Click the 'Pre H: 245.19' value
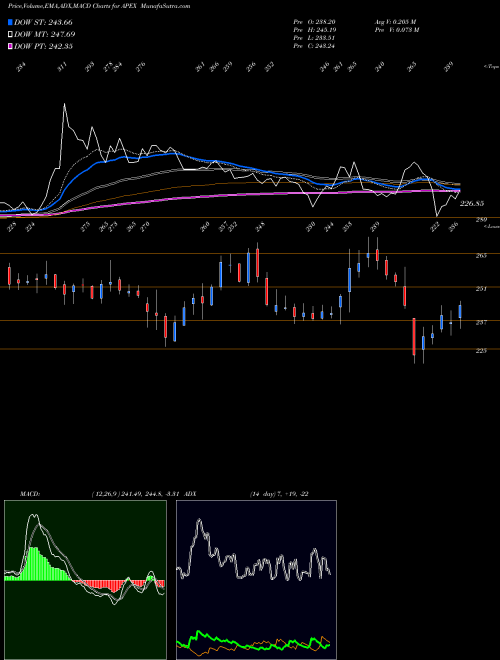 pyautogui.click(x=314, y=30)
